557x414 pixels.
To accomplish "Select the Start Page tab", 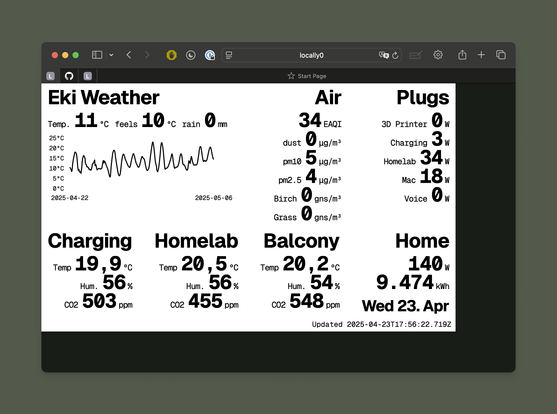I will click(307, 76).
